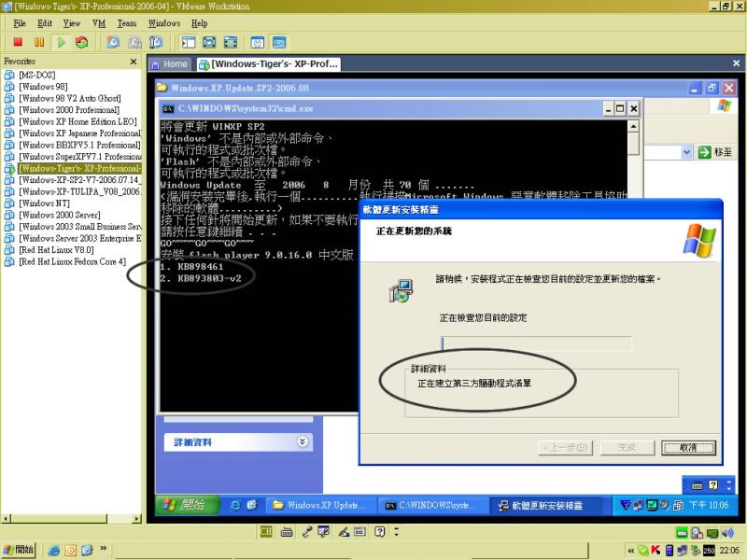Image resolution: width=747 pixels, height=560 pixels.
Task: Open the Help menu
Action: (x=200, y=23)
